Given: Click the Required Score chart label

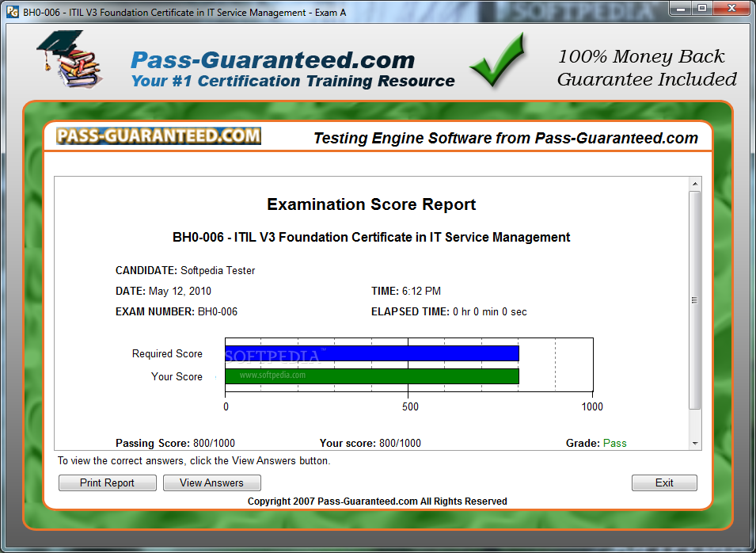Looking at the screenshot, I should tap(167, 353).
